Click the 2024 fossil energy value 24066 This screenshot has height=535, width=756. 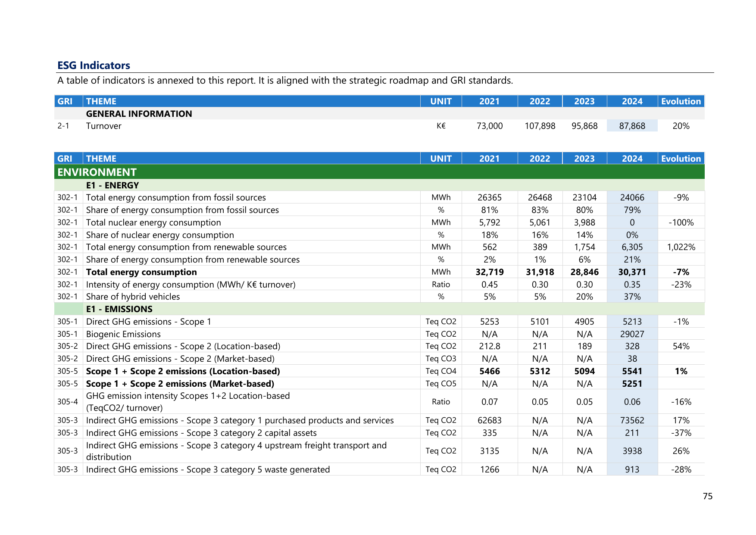[632, 197]
